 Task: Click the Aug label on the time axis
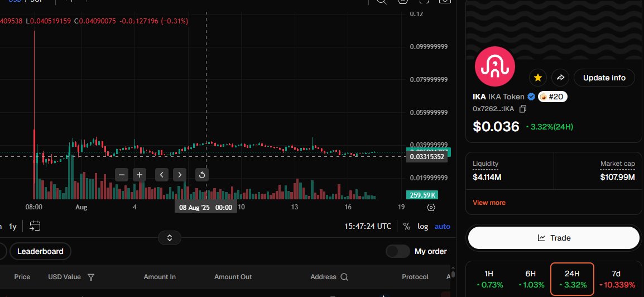point(81,208)
